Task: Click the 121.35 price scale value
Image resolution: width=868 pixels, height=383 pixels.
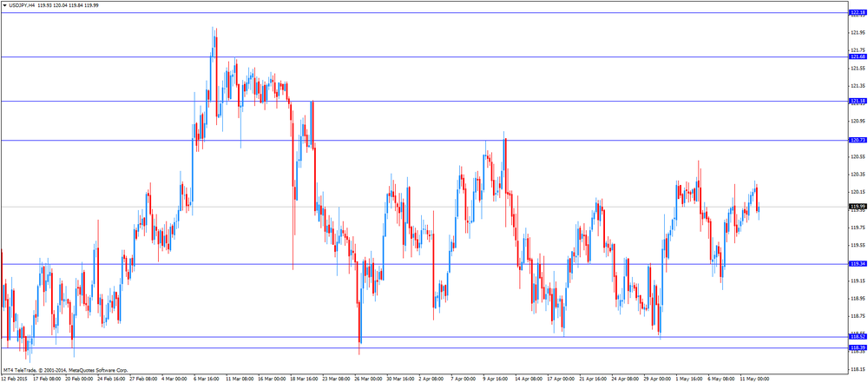Action: click(x=858, y=85)
